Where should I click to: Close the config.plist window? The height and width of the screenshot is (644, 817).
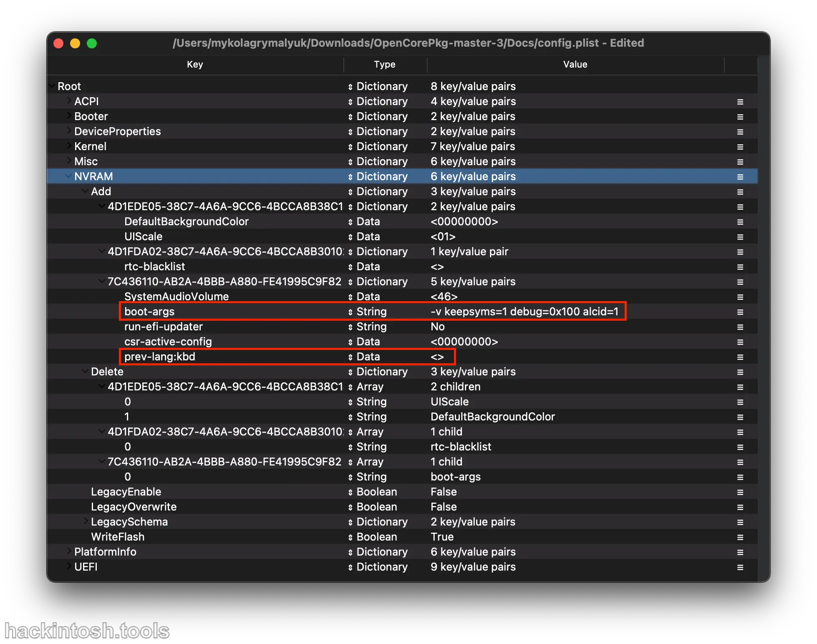[x=58, y=43]
